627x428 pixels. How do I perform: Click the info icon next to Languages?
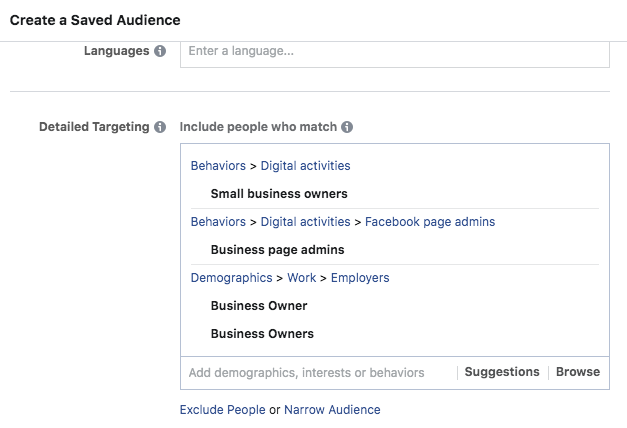point(160,51)
